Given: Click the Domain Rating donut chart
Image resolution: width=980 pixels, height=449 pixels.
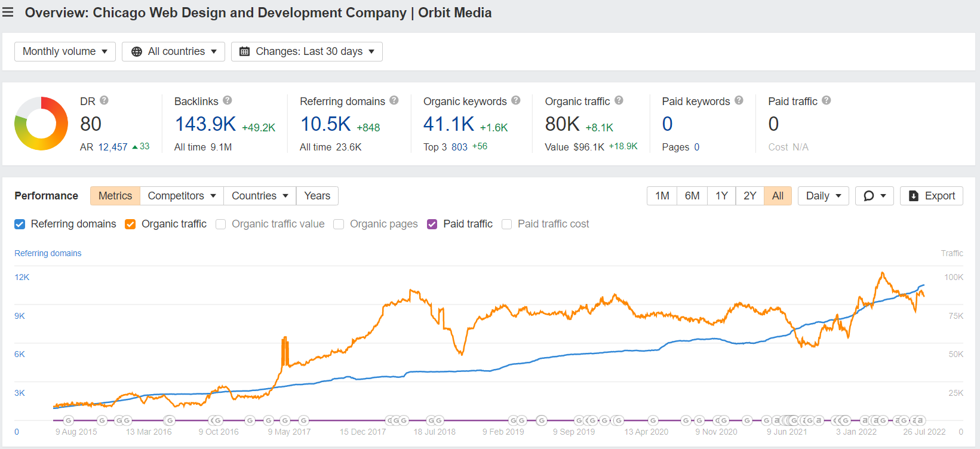Looking at the screenshot, I should [41, 124].
